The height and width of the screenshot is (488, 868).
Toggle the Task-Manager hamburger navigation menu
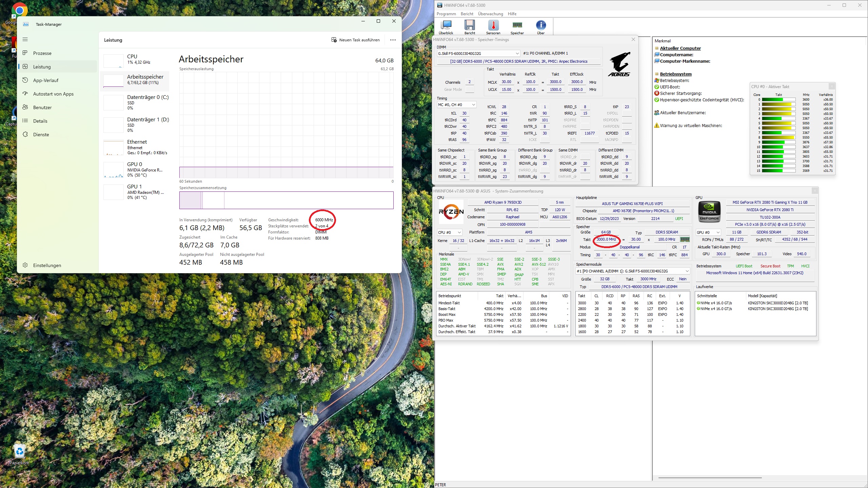point(25,40)
